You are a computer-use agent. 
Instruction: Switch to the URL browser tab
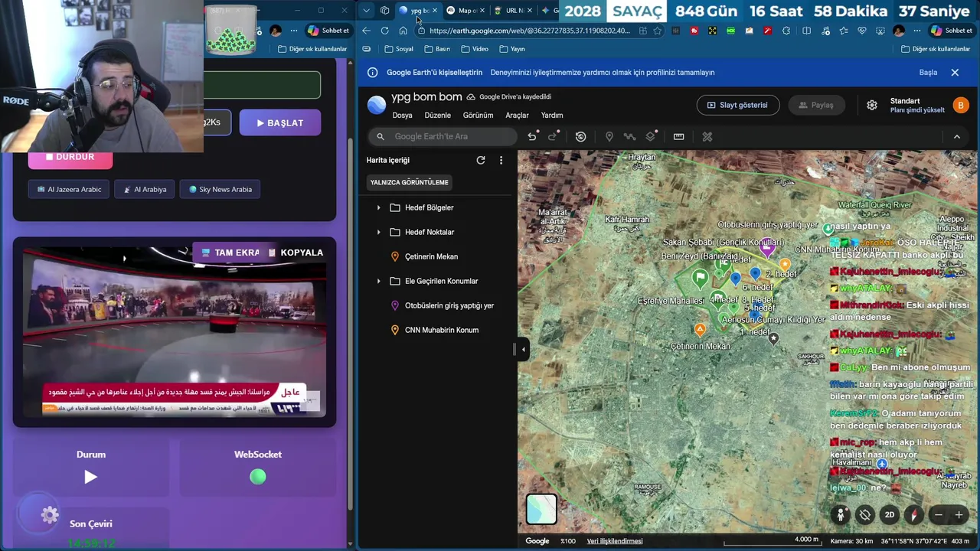click(514, 10)
